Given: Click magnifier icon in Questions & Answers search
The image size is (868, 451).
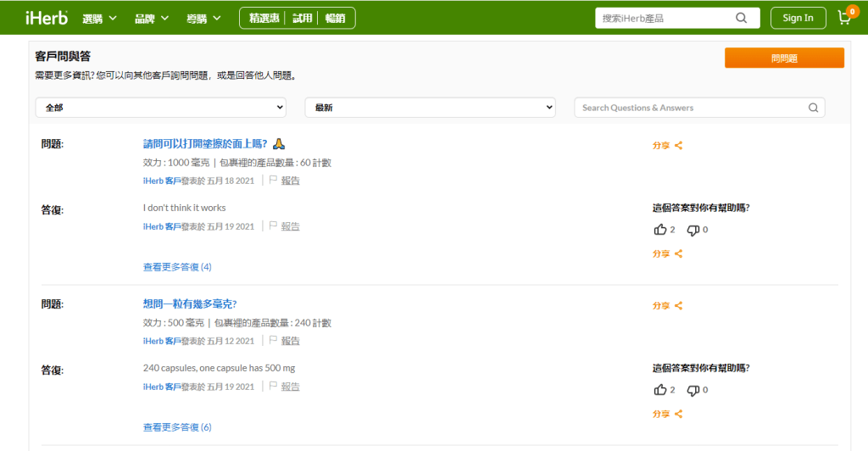Looking at the screenshot, I should point(813,108).
